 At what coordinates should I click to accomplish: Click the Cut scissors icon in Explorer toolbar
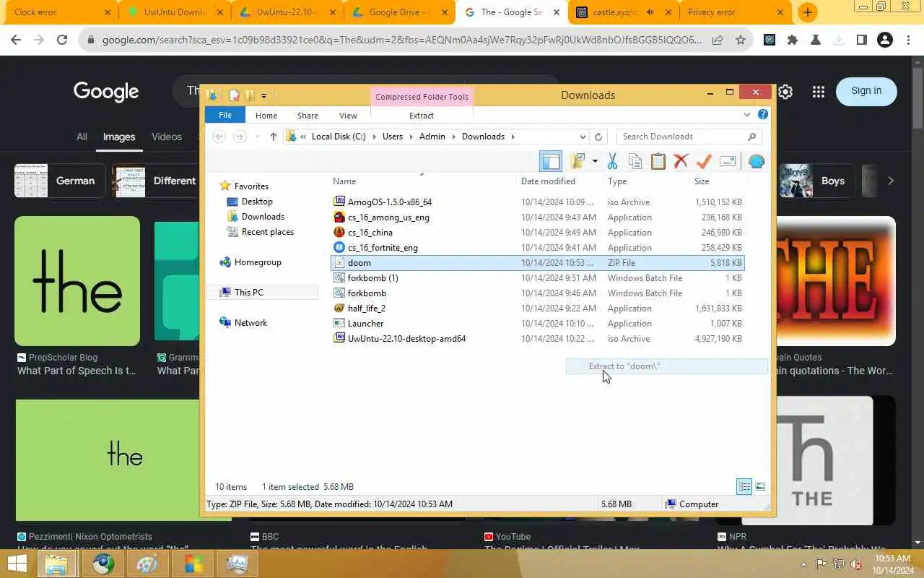coord(612,161)
